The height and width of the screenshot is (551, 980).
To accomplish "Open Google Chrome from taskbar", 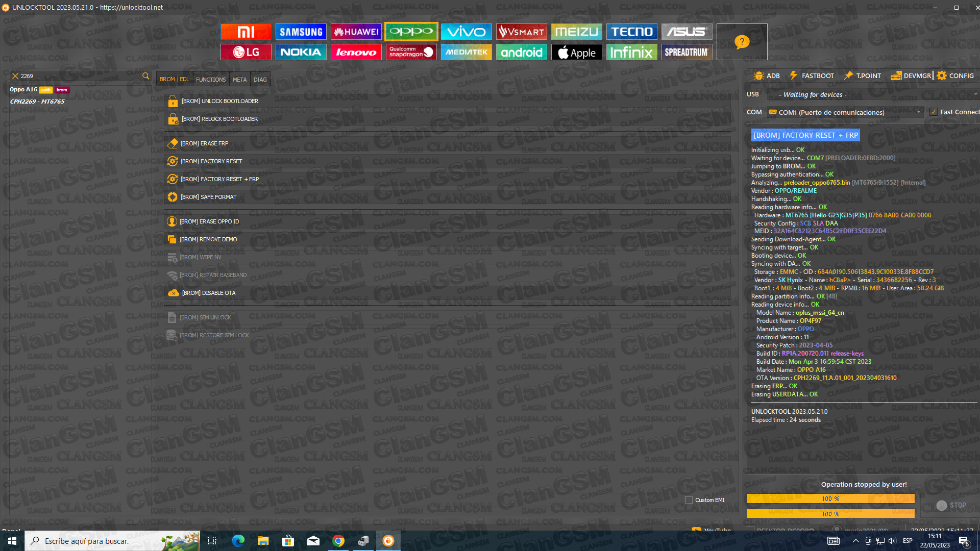I will click(x=338, y=541).
